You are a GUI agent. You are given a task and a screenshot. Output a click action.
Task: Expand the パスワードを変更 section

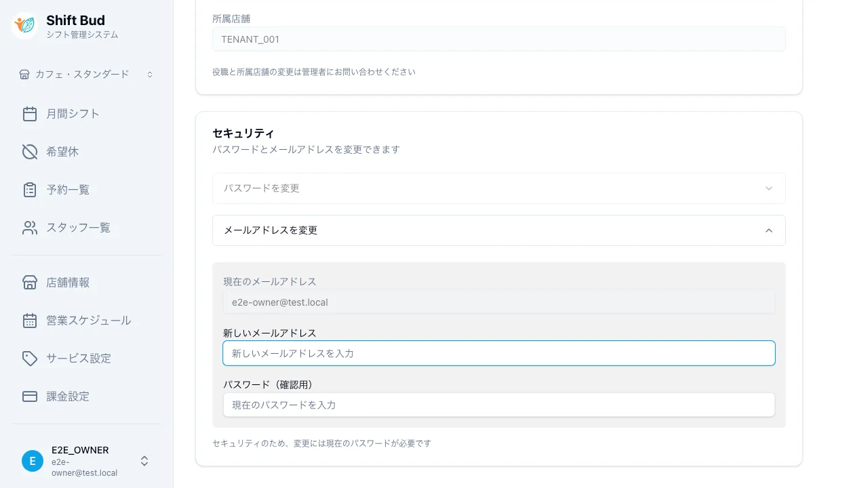coord(499,188)
